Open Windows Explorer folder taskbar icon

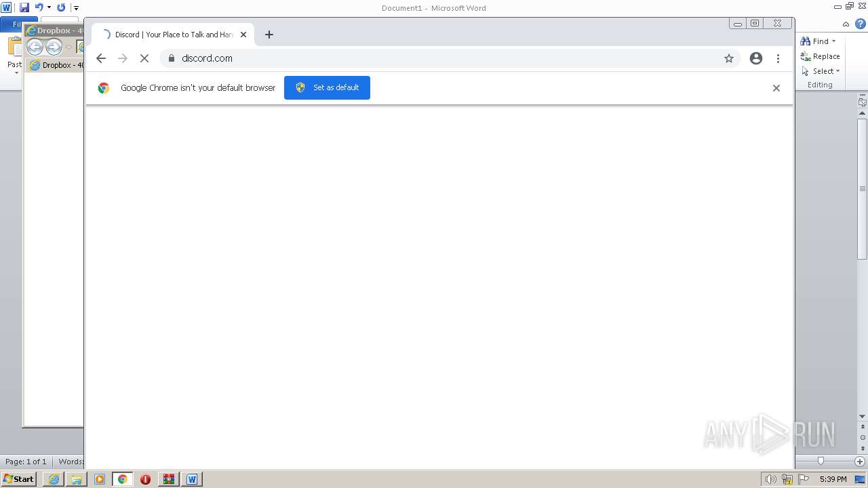coord(77,479)
